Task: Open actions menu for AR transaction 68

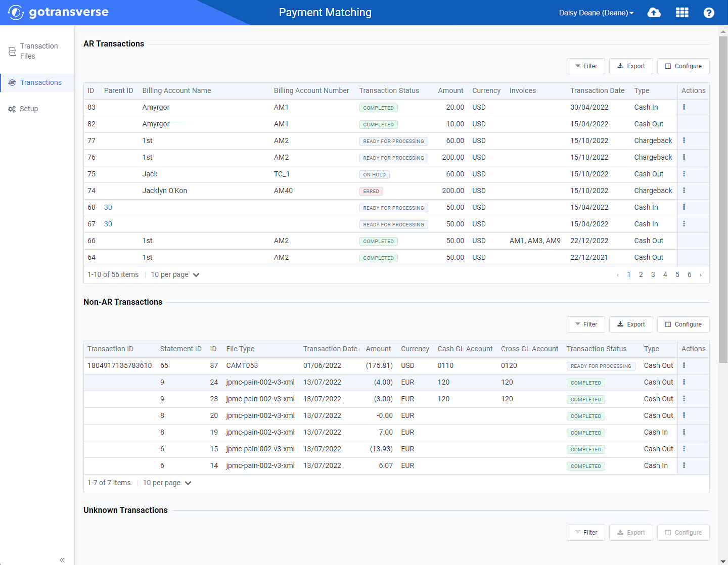Action: 684,207
